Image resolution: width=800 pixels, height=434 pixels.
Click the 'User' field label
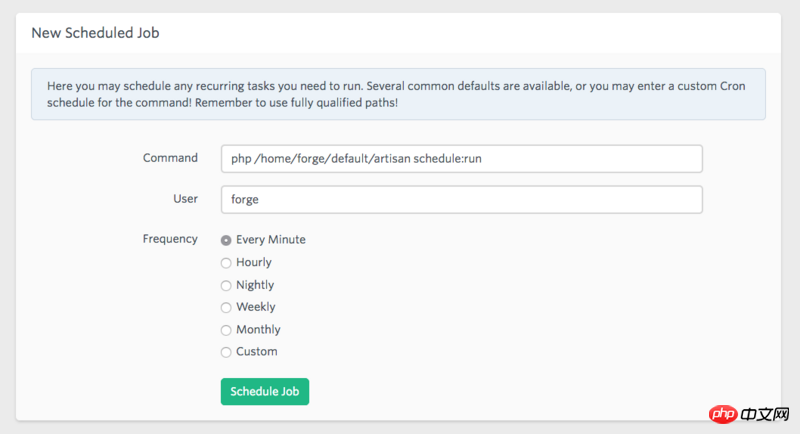pos(185,198)
